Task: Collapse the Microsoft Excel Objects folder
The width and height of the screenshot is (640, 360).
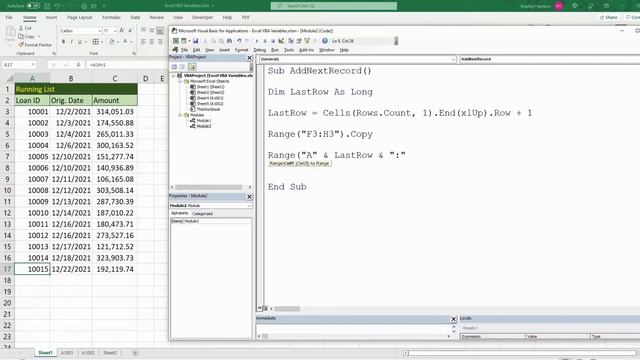Action: pyautogui.click(x=180, y=81)
